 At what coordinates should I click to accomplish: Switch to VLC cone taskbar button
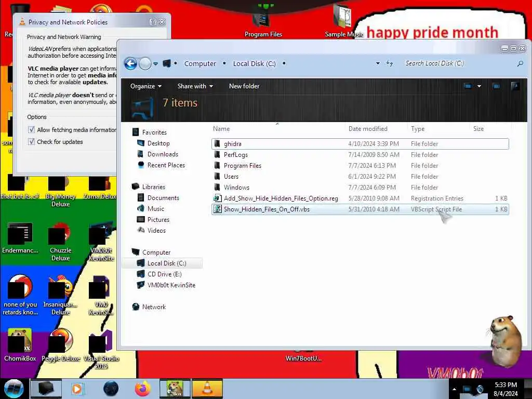point(207,389)
